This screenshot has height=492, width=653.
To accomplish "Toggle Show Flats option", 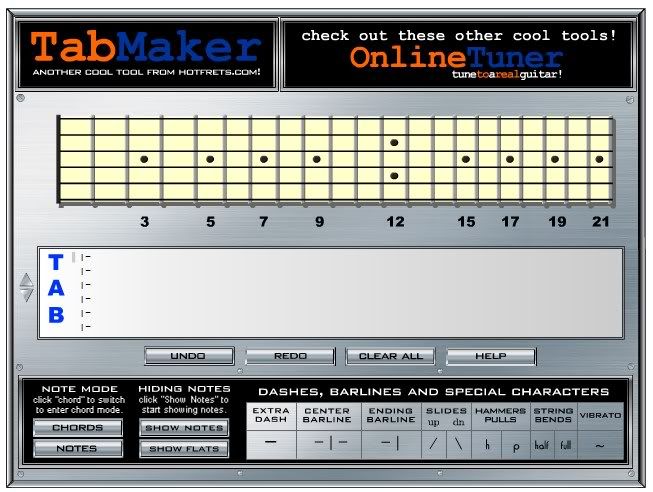I will point(184,449).
